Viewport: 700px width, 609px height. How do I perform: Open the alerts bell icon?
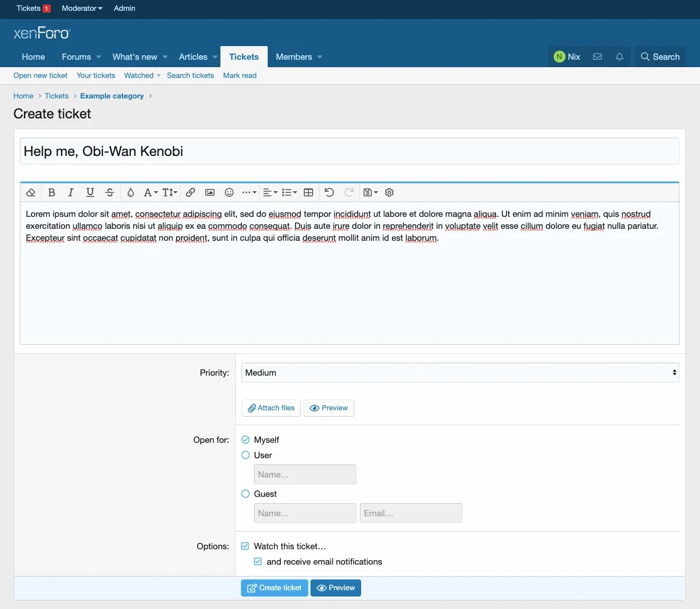(619, 57)
